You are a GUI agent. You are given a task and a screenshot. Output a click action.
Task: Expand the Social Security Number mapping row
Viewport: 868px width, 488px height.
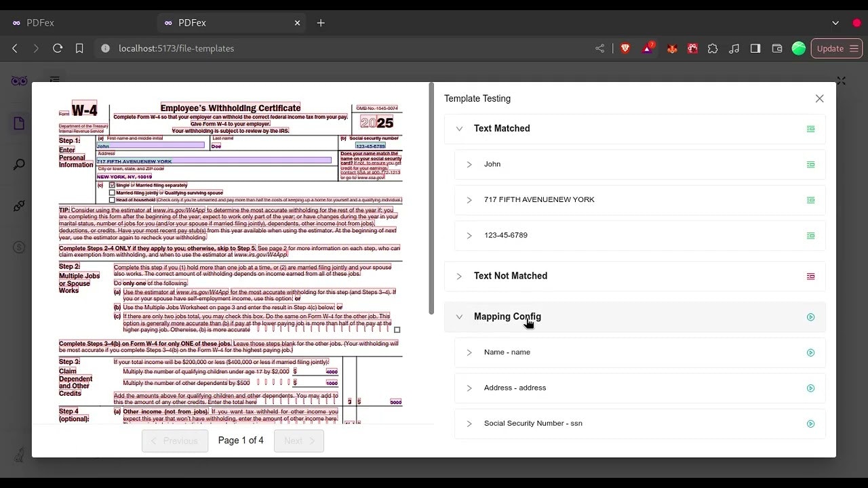(469, 423)
